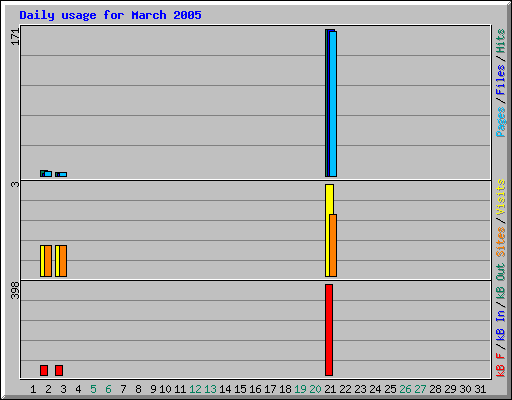Click the green weekend day label 27
Screen dimensions: 512x400
420,389
